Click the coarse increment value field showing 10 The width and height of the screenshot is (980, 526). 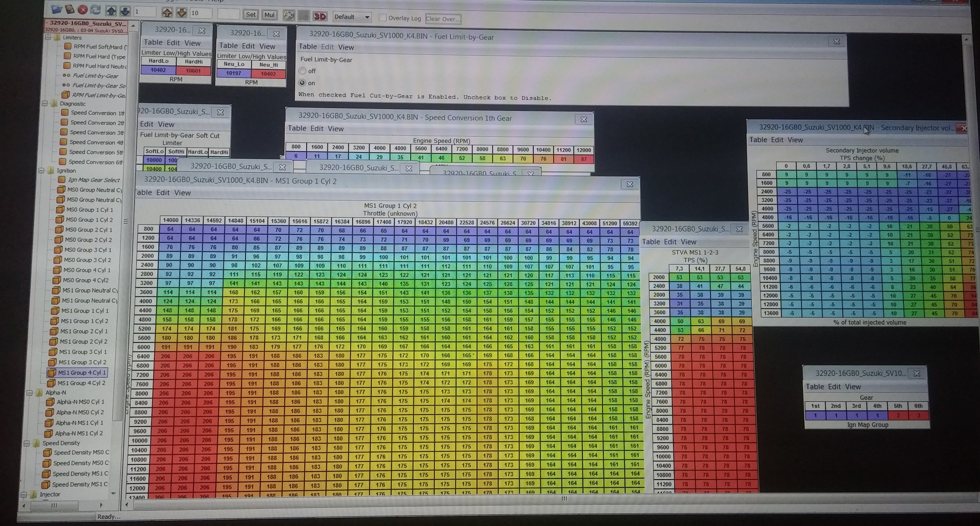tap(200, 13)
